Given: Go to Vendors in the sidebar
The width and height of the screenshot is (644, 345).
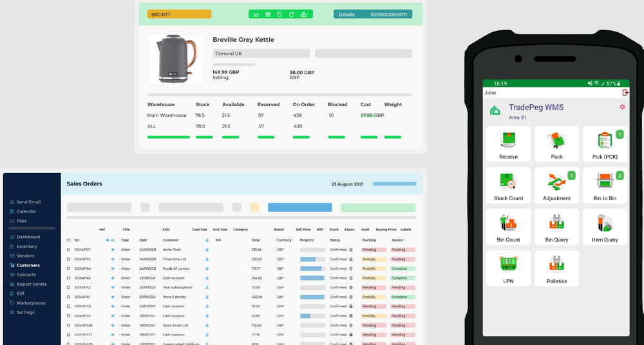Looking at the screenshot, I should [22, 256].
